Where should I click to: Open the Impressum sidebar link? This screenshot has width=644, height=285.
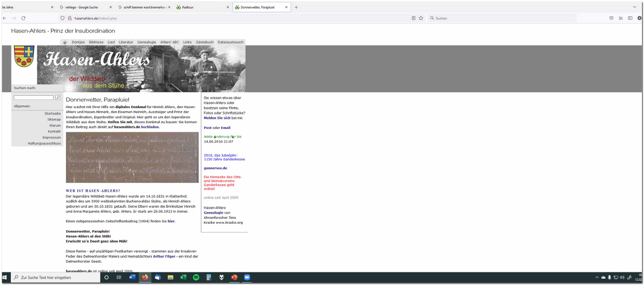52,137
